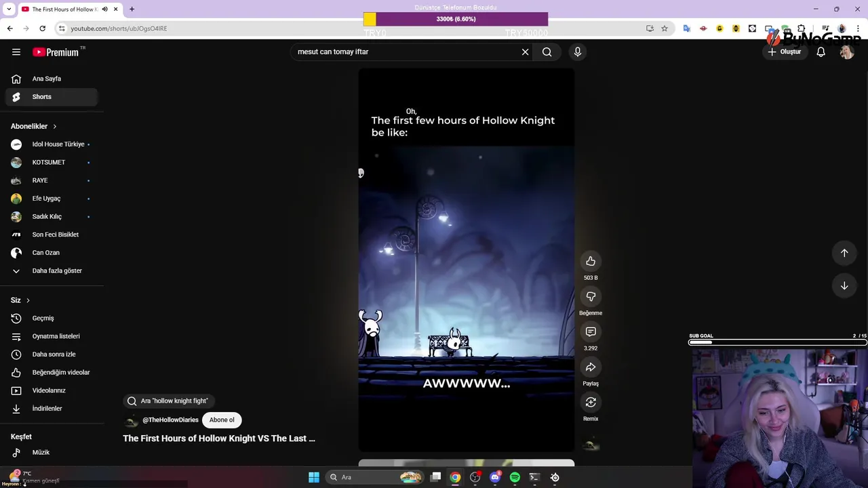Image resolution: width=868 pixels, height=488 pixels.
Task: Open the Chrome Extensions puzzle menu
Action: pos(801,28)
